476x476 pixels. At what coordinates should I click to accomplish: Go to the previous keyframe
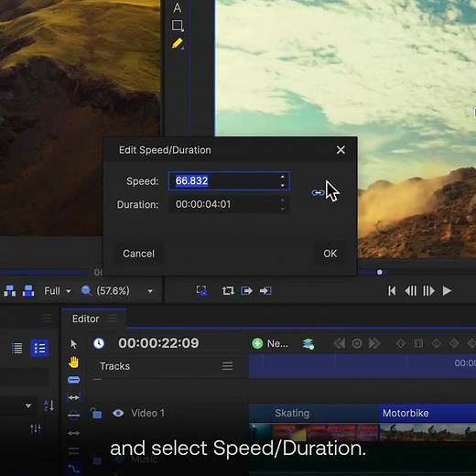click(x=340, y=343)
